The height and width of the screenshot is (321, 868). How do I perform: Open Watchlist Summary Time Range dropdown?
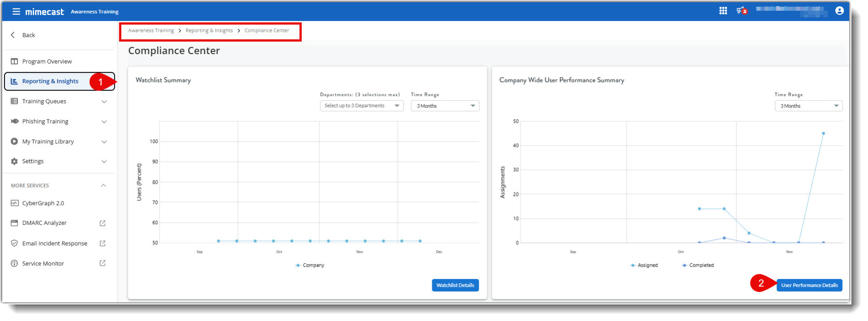click(445, 106)
